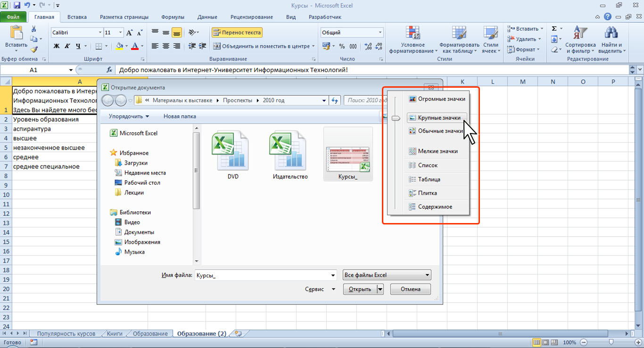Open the Сервис tools dropdown
Viewport: 644px width, 348px height.
pos(320,289)
